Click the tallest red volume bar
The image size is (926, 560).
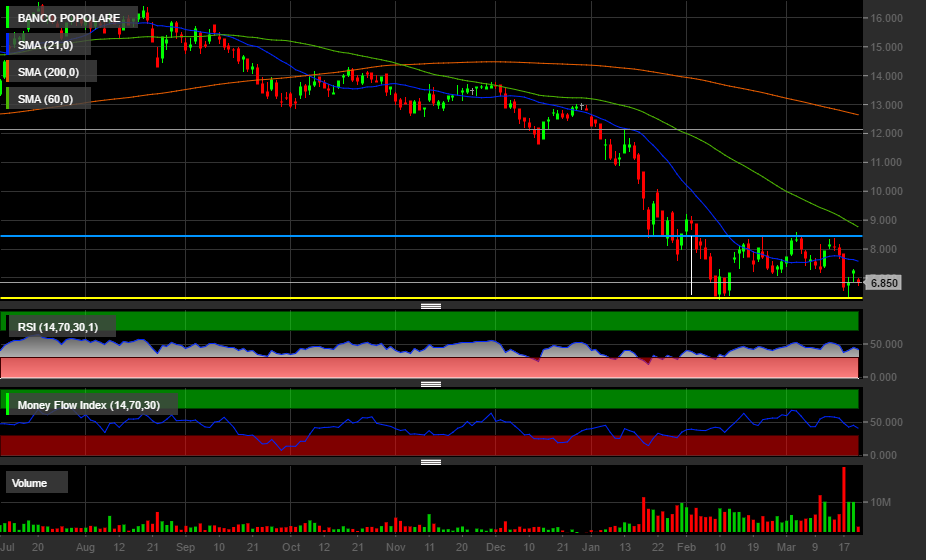tap(844, 500)
